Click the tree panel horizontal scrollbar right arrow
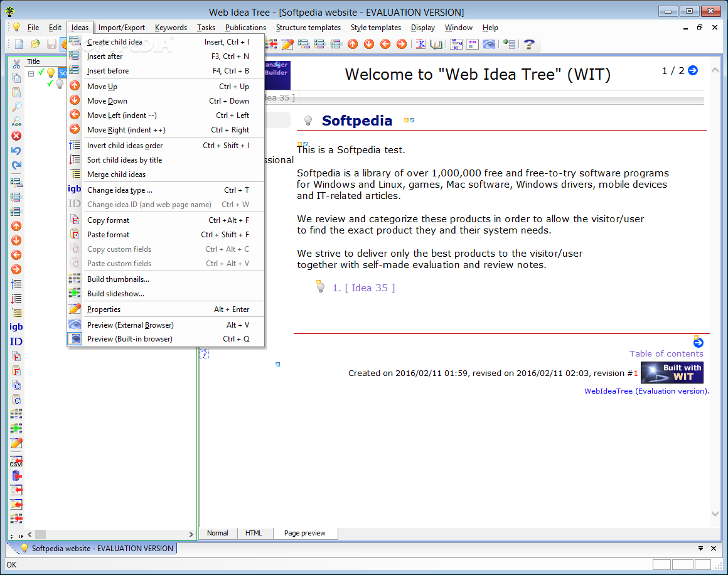 pyautogui.click(x=191, y=535)
